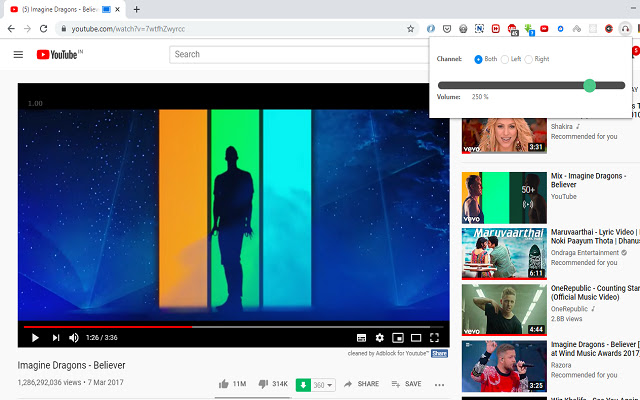Open the blue N capture extension
This screenshot has height=400, width=640.
(x=479, y=29)
